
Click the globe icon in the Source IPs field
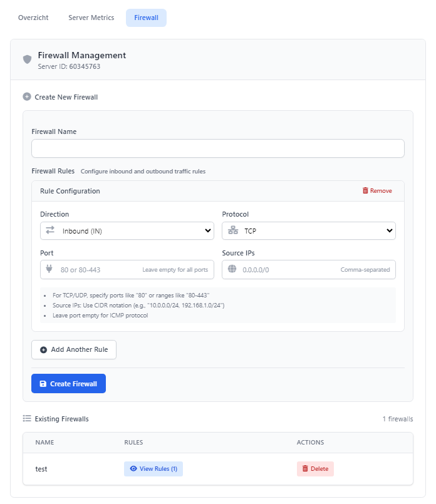point(232,269)
